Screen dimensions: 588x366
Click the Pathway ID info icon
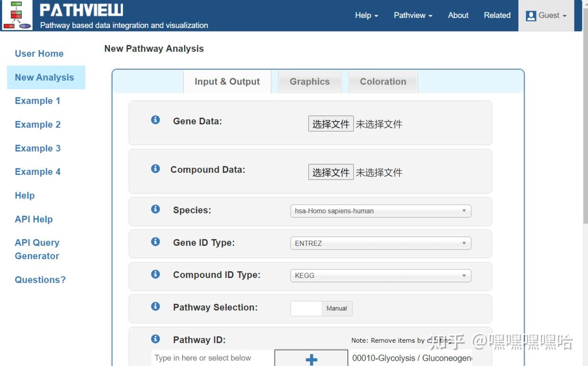(155, 338)
